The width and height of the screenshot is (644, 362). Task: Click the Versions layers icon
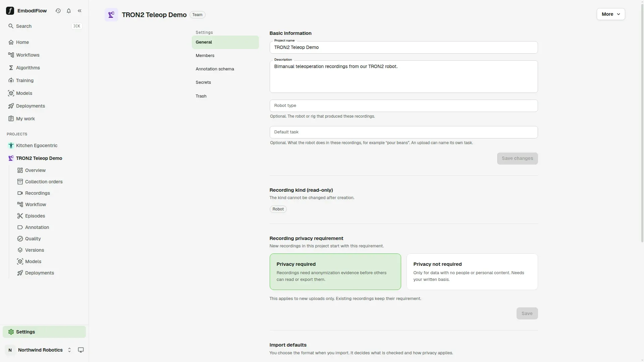point(20,250)
